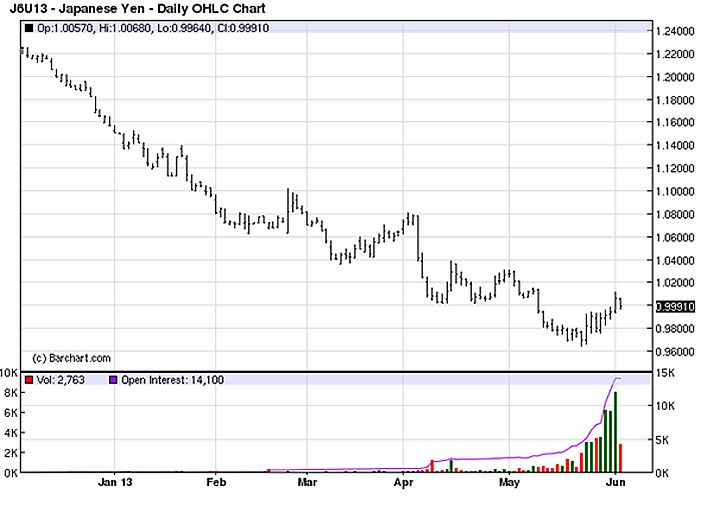The width and height of the screenshot is (701, 513).
Task: Click the 0.96000 price axis label
Action: click(x=677, y=351)
